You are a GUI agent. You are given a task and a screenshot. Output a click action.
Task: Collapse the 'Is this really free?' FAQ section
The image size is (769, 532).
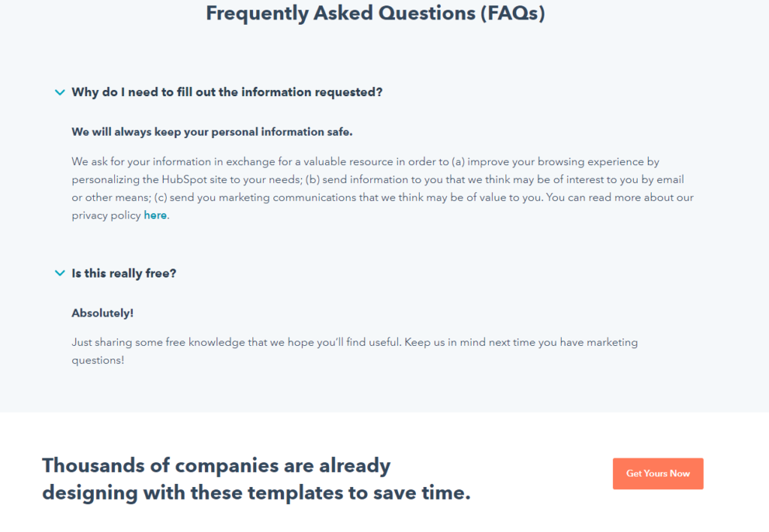(x=123, y=273)
